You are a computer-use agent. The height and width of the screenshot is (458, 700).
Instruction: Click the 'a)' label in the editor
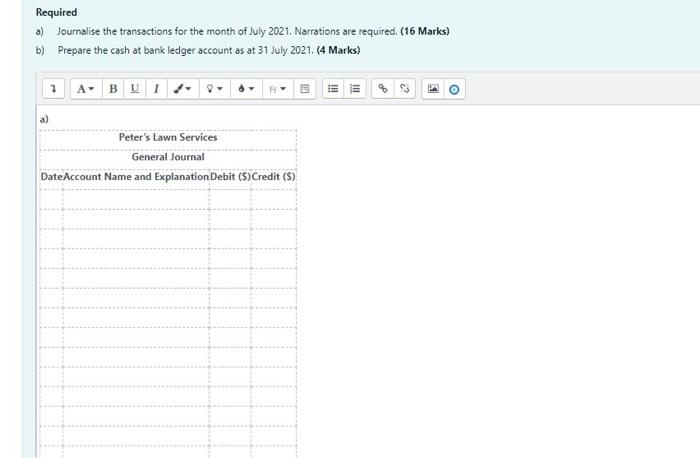pyautogui.click(x=44, y=119)
